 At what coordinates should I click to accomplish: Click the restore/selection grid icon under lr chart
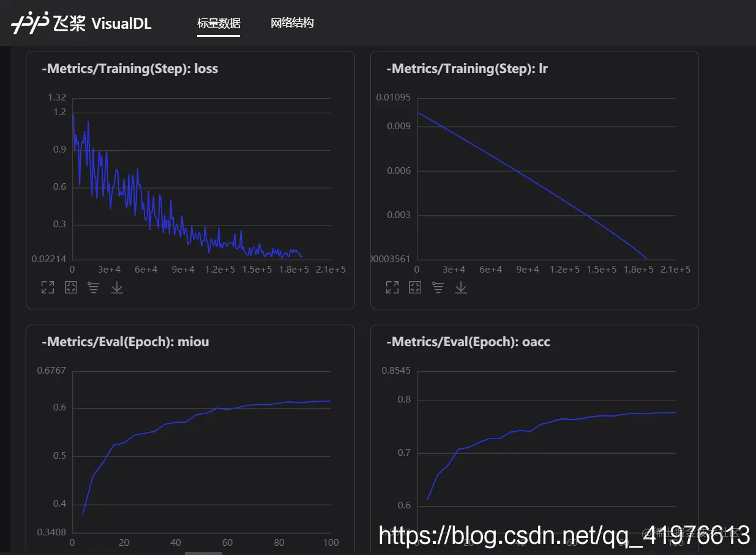415,287
